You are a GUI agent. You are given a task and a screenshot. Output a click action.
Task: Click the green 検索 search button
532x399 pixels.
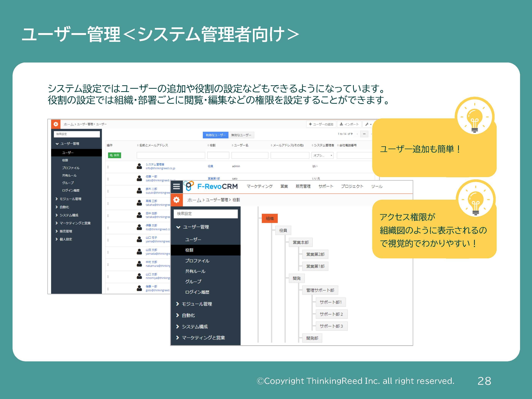[x=115, y=155]
